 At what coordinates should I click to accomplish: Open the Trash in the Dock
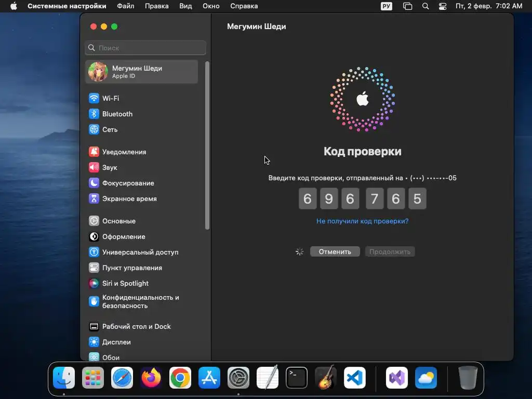pyautogui.click(x=468, y=378)
